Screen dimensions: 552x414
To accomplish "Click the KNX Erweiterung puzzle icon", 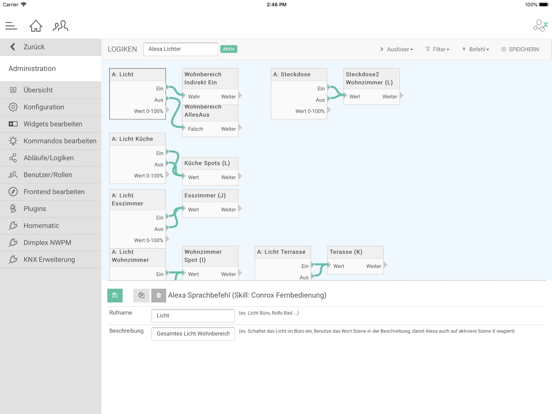I will coord(13,259).
